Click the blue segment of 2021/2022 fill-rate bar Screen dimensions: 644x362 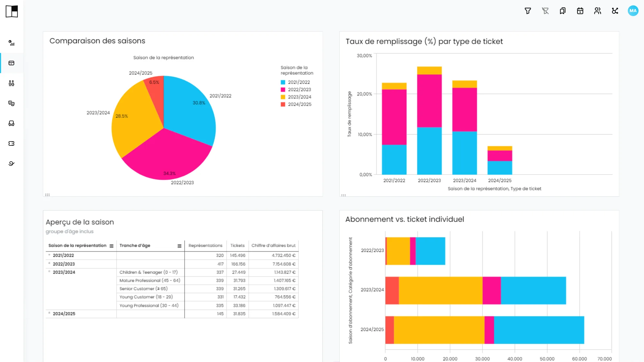click(394, 160)
